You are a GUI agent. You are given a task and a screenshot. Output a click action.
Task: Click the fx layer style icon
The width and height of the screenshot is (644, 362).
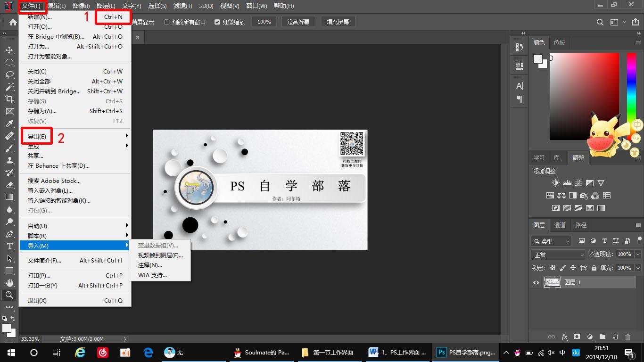pos(564,337)
